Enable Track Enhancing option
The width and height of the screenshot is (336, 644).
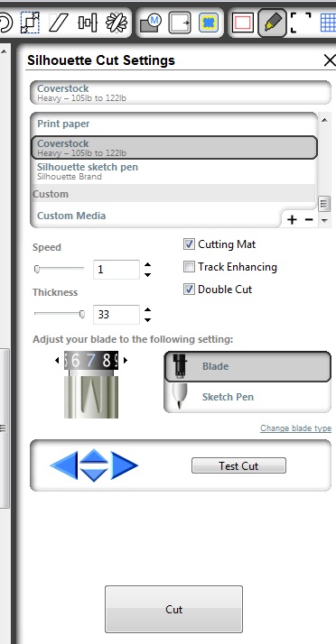pyautogui.click(x=189, y=267)
